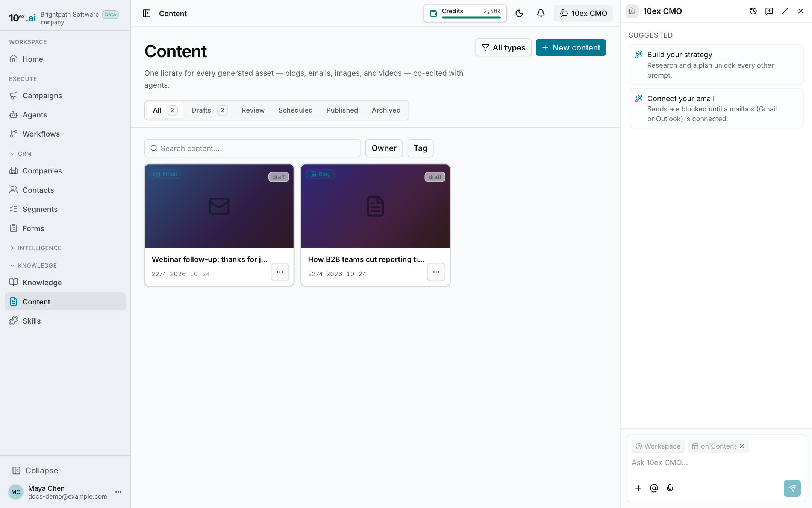The width and height of the screenshot is (812, 508).
Task: Open the Workflows page
Action: point(65,134)
